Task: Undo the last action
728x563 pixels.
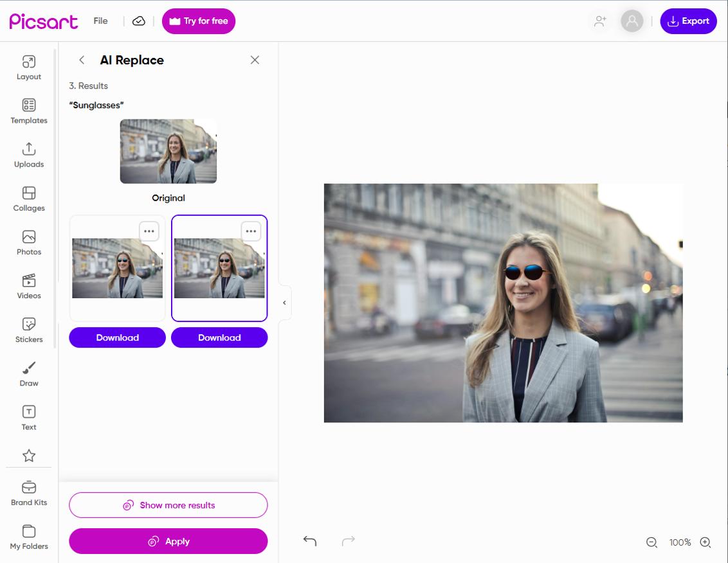Action: pyautogui.click(x=309, y=541)
